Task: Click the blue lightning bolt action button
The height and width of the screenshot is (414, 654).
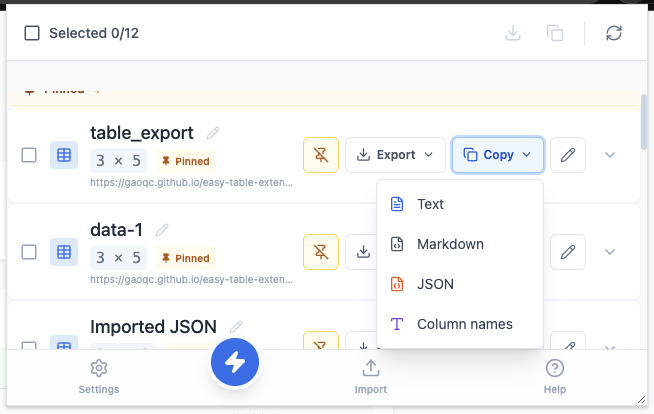Action: point(235,362)
